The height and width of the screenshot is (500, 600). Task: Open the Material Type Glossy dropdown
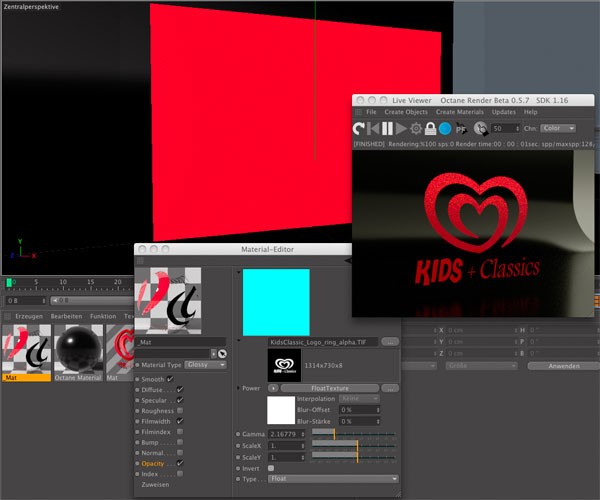point(206,365)
